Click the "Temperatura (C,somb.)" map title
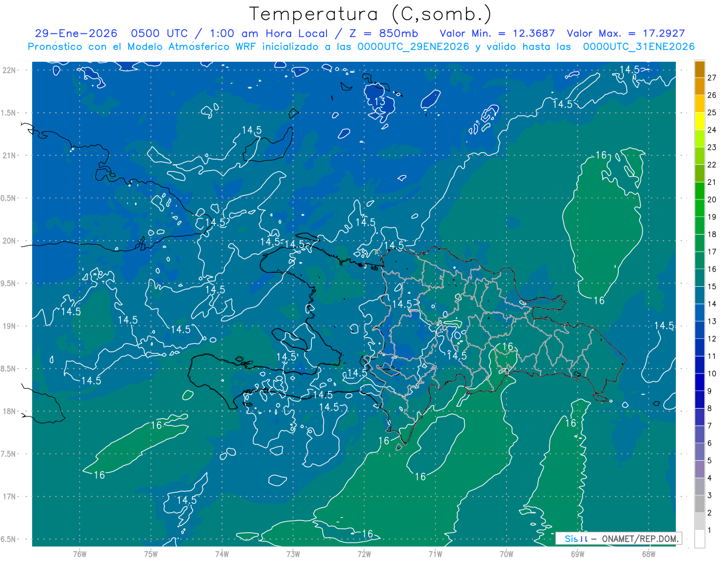728x562 pixels. [x=371, y=14]
